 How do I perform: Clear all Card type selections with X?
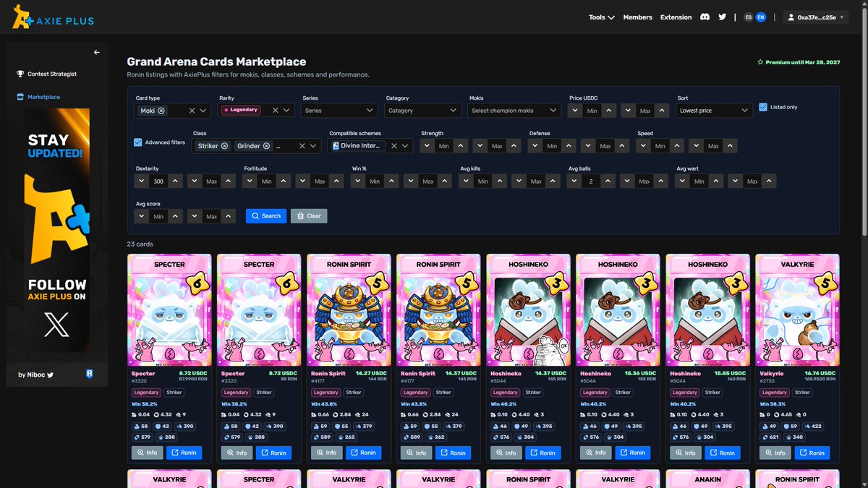(x=192, y=111)
